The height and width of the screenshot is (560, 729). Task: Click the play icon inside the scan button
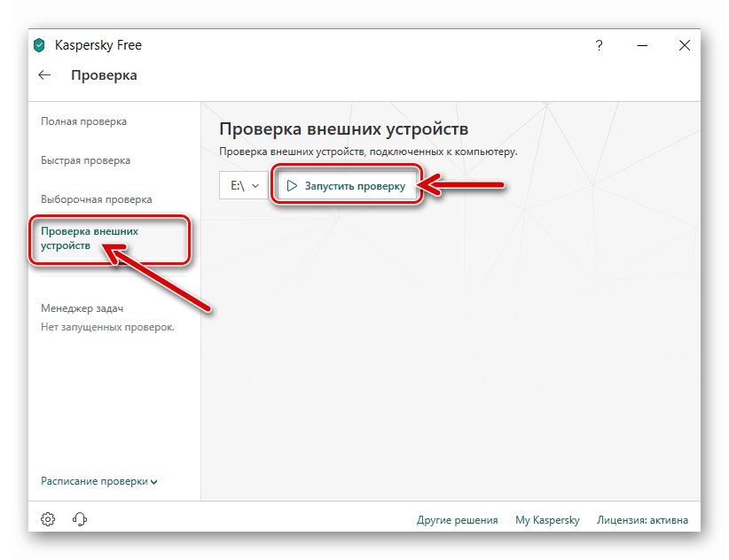(x=291, y=186)
